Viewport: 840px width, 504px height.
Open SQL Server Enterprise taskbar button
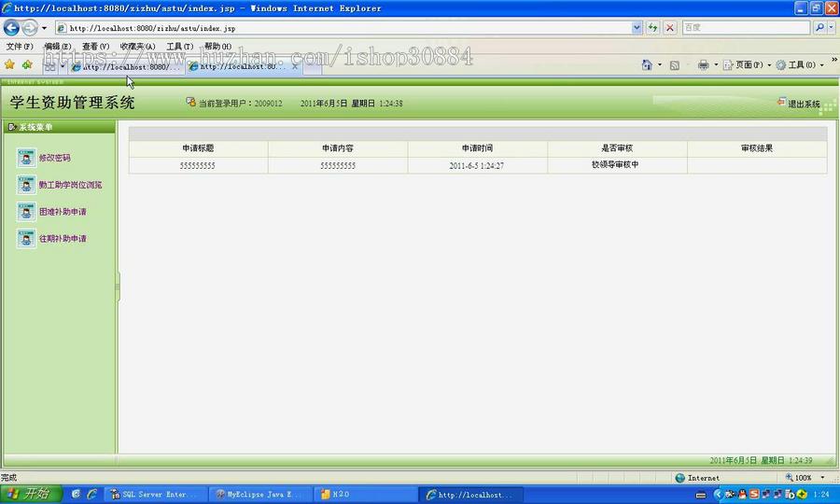(155, 495)
